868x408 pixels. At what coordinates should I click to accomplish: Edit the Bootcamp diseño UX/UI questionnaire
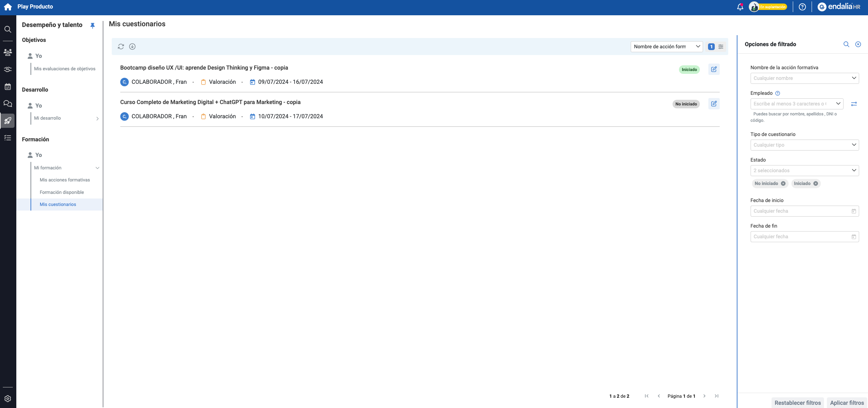coord(714,69)
